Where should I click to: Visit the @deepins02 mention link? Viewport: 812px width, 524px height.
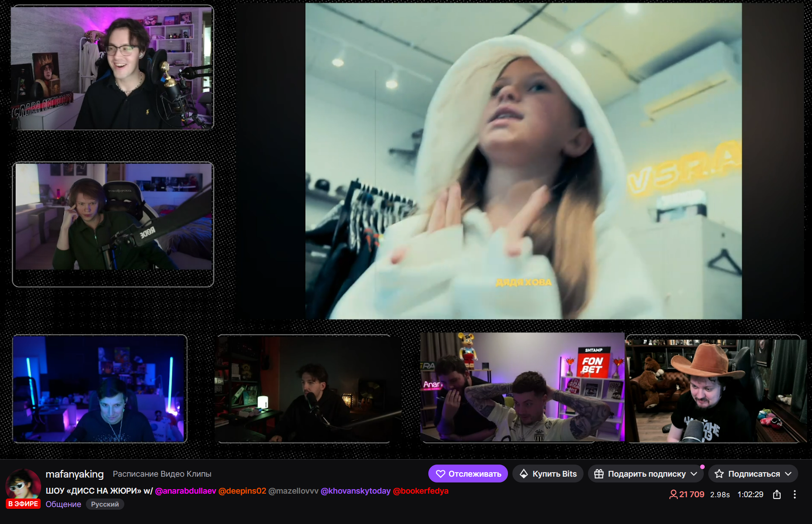[242, 491]
